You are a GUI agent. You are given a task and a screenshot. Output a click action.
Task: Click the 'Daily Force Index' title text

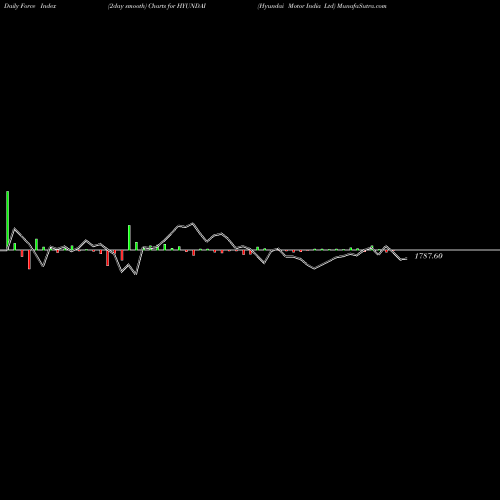[30, 6]
